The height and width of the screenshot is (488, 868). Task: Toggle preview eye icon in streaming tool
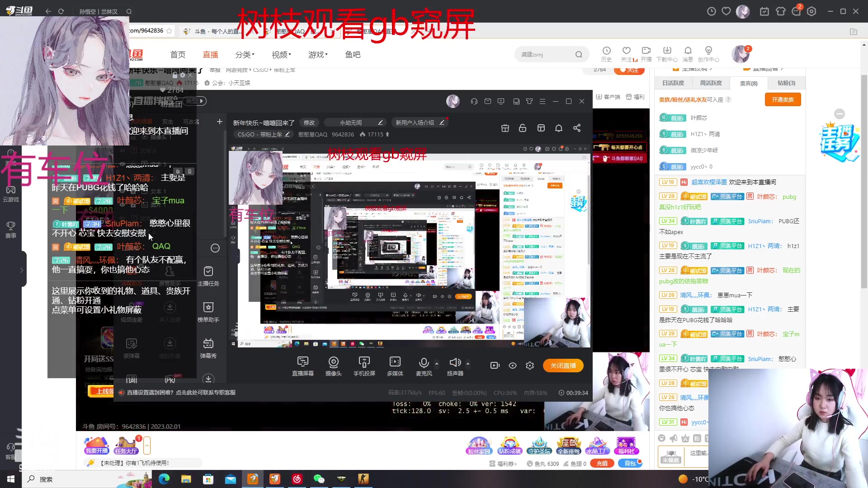(x=513, y=366)
